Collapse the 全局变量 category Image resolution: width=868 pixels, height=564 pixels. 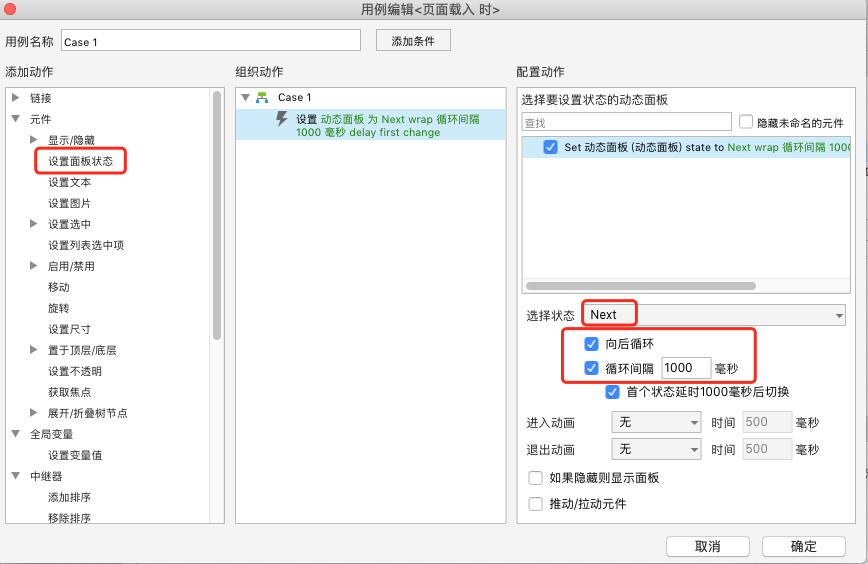click(x=16, y=434)
